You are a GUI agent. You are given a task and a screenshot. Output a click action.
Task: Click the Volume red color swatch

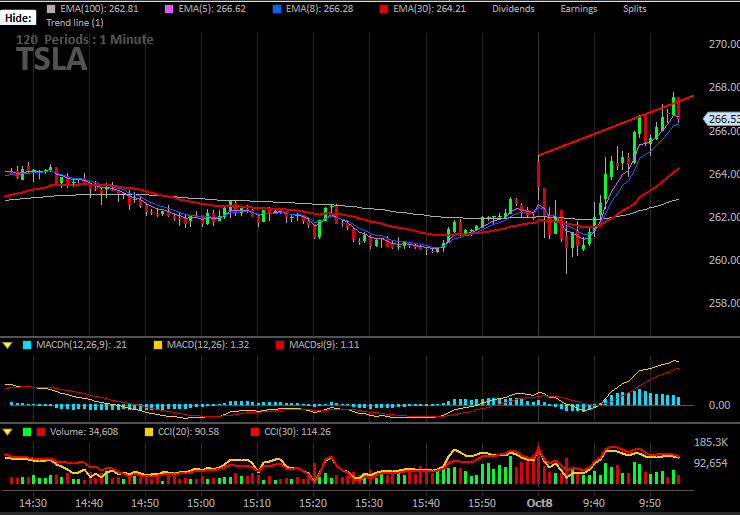(41, 432)
